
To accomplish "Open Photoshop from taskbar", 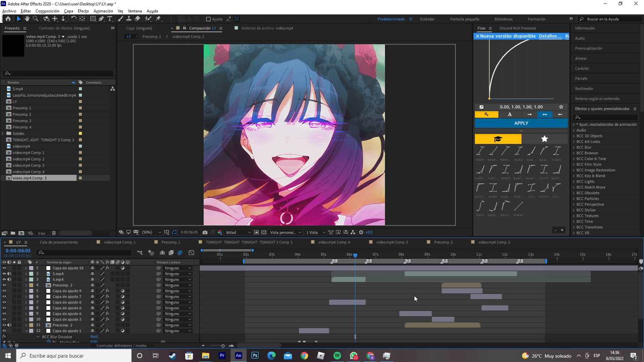I will (x=255, y=356).
